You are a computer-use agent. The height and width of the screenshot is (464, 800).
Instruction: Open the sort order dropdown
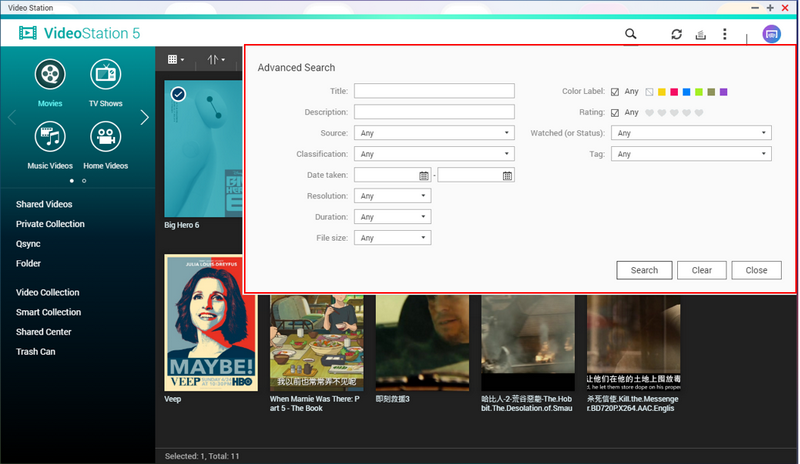click(x=216, y=60)
